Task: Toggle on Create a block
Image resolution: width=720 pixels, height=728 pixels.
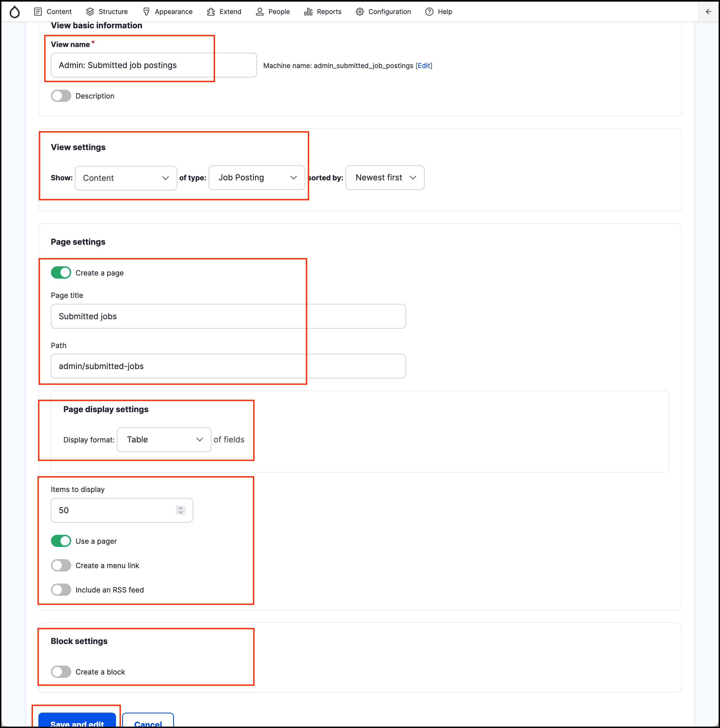Action: [61, 671]
